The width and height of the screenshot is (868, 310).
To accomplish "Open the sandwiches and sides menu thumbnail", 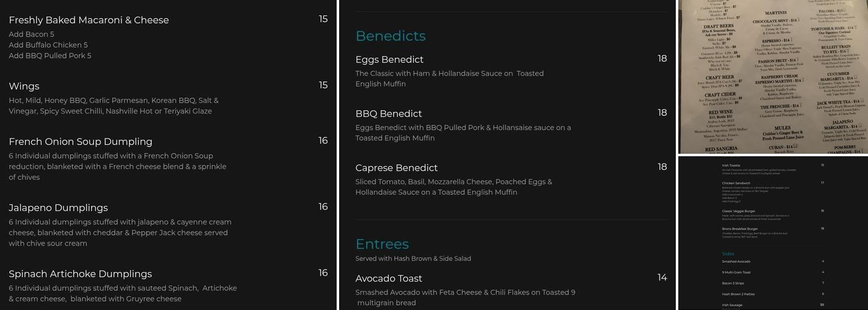I will click(773, 232).
